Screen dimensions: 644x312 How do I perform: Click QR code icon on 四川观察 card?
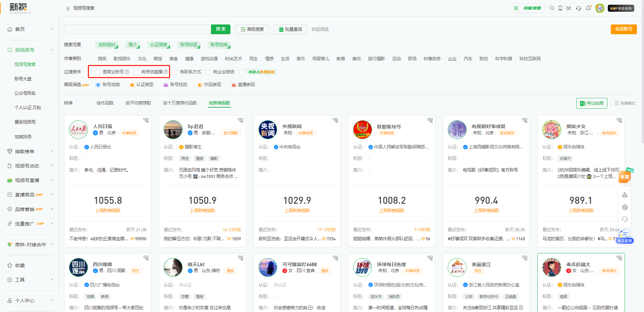(146, 258)
